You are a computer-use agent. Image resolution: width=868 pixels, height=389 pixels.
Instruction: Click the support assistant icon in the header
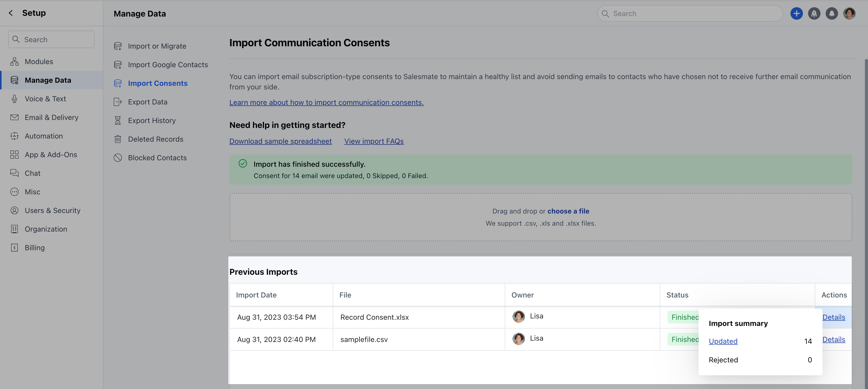point(814,13)
